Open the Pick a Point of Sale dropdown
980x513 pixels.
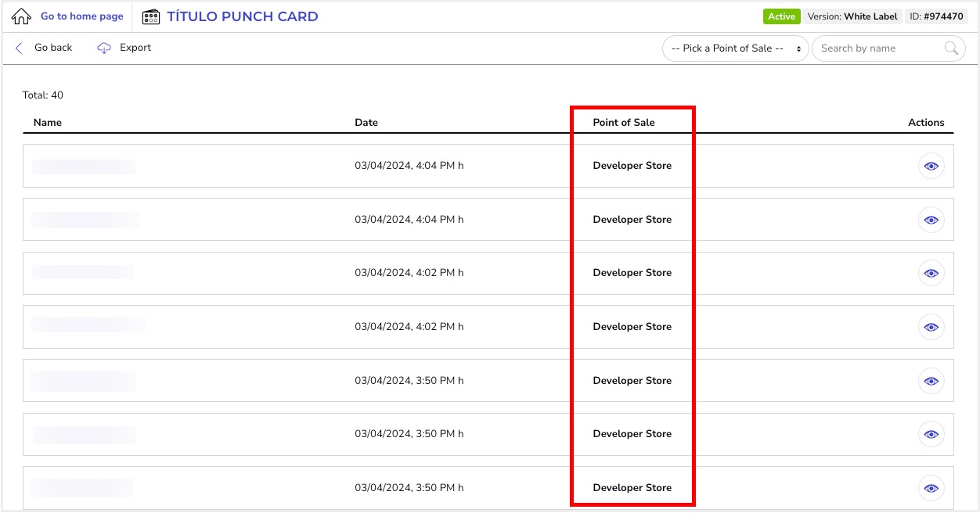[x=735, y=48]
